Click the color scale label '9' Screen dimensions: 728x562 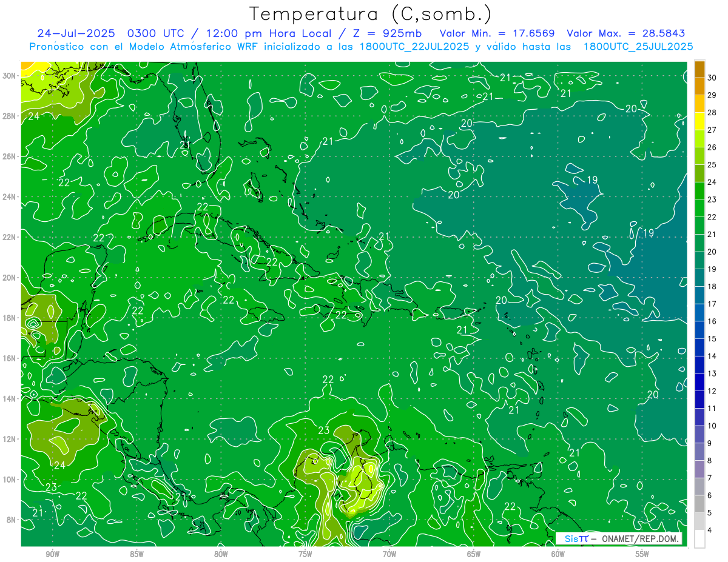(710, 443)
